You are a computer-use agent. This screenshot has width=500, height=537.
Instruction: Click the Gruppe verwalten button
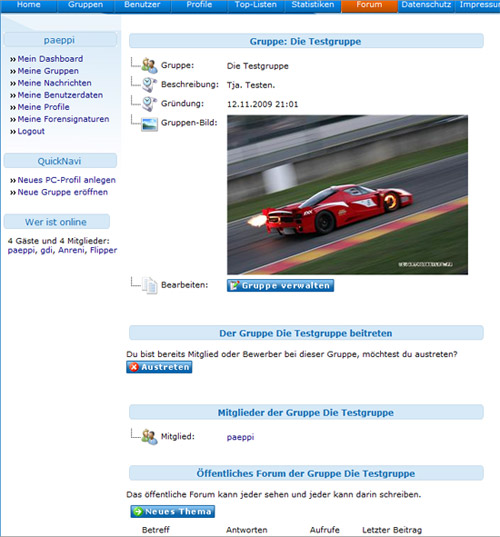(x=280, y=286)
